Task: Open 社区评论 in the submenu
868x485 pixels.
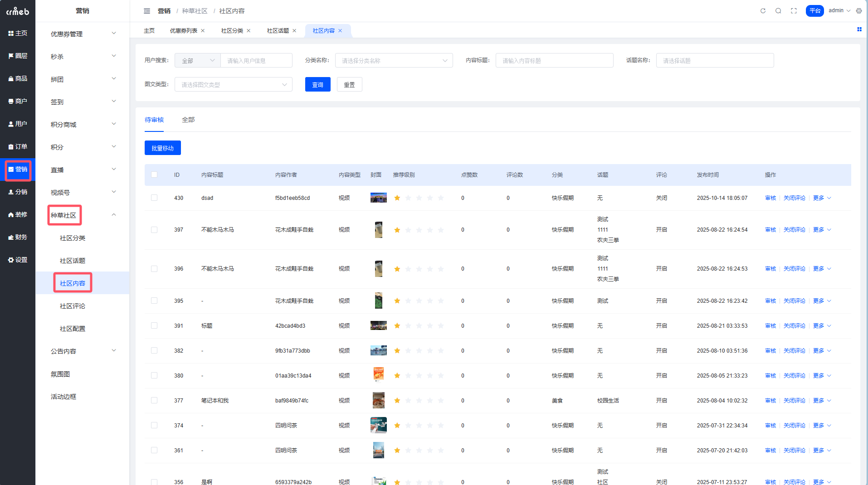Action: pyautogui.click(x=73, y=306)
